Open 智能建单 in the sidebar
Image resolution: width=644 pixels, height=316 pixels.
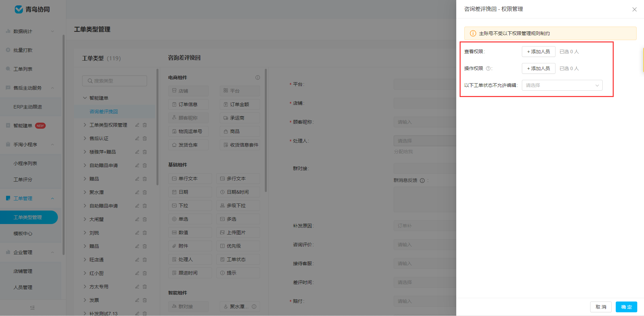[x=23, y=126]
